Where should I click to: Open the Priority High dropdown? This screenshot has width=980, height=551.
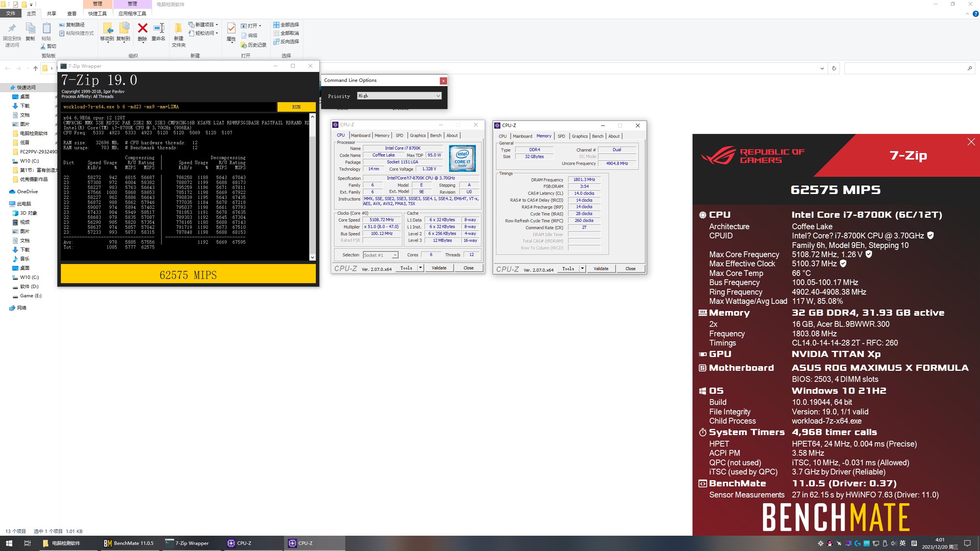(x=399, y=96)
